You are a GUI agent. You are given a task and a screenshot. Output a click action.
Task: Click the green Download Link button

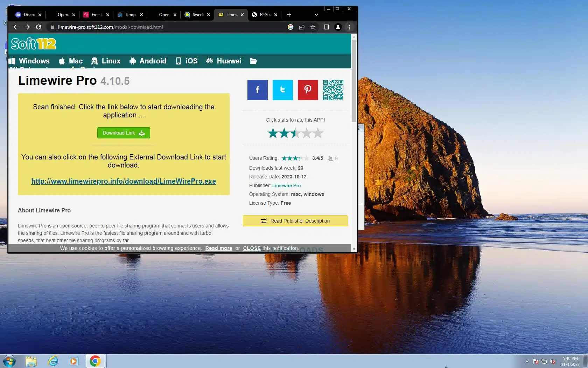(124, 133)
